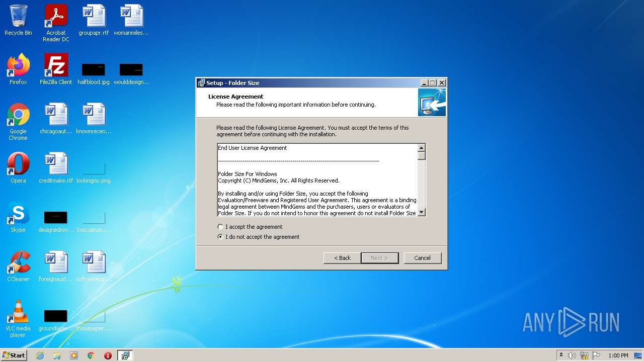Screen dimensions: 644x362
Task: Minimize the Setup - Folder Size window
Action: (424, 83)
